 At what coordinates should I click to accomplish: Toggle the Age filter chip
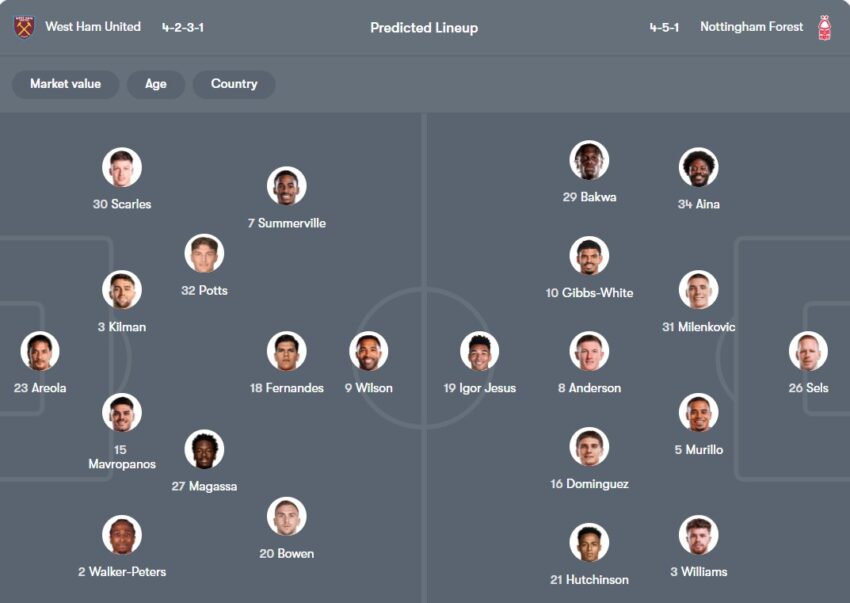pos(156,84)
